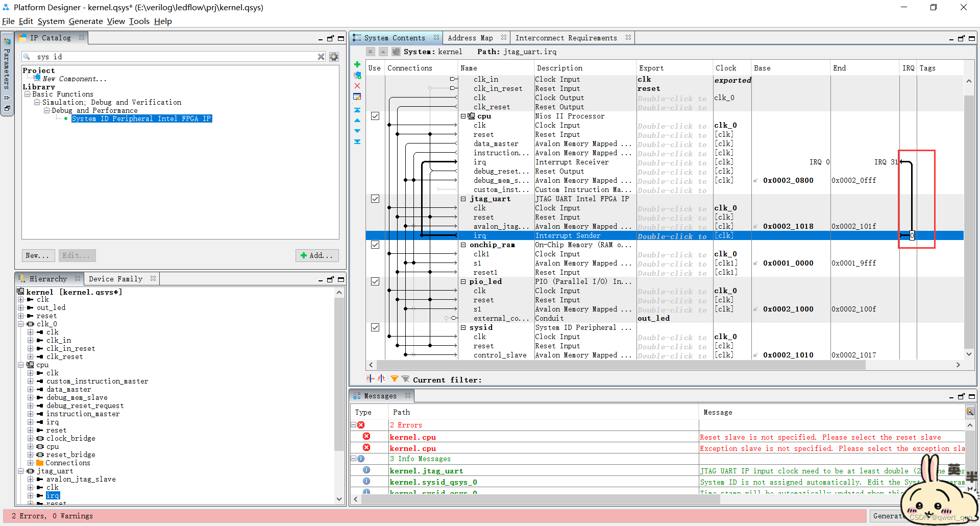Open the Generate menu
This screenshot has width=980, height=526.
point(86,21)
